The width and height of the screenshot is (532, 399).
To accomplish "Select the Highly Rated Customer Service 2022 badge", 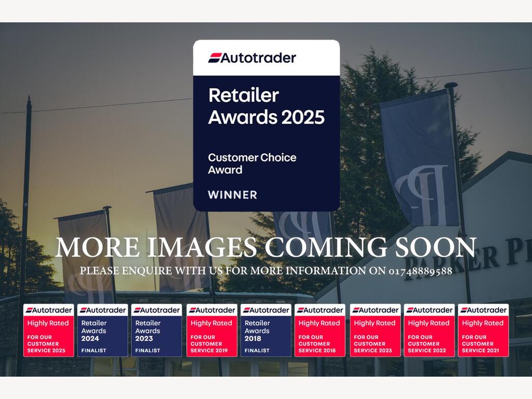I will tap(429, 330).
